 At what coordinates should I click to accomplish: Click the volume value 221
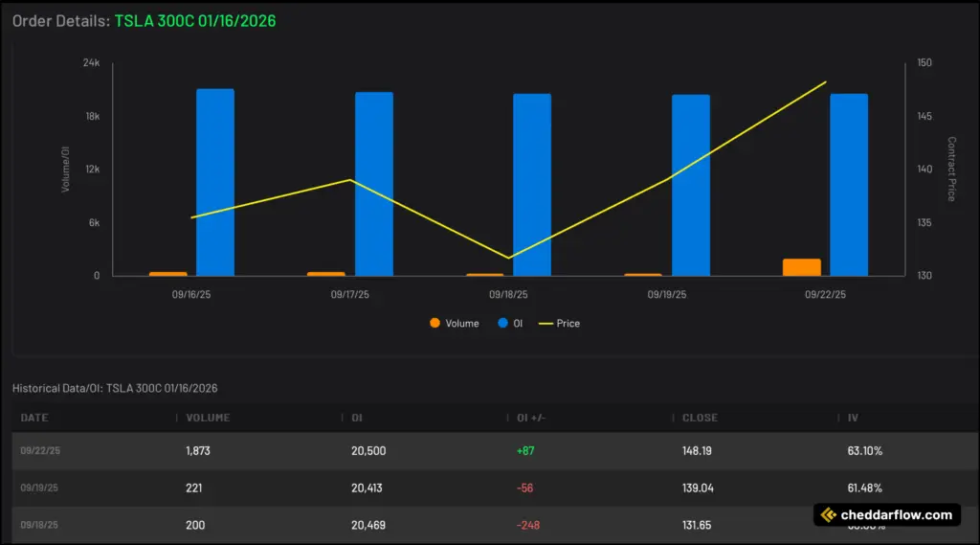click(x=193, y=488)
